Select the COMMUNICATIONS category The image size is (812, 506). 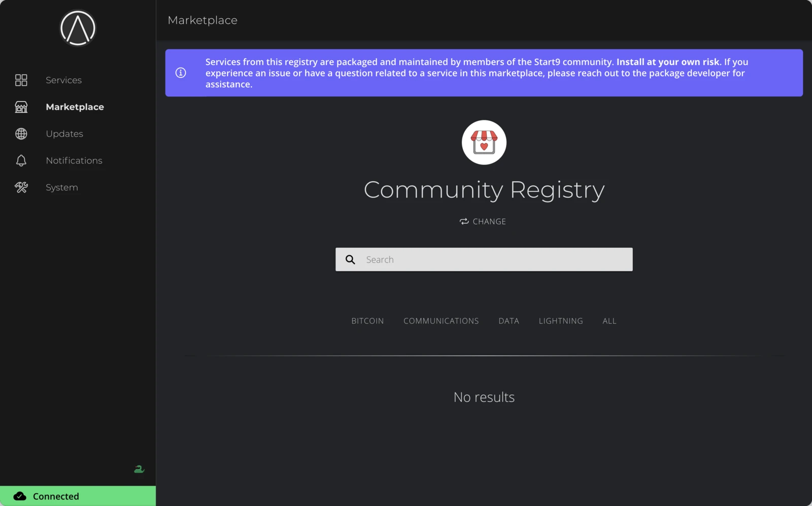pyautogui.click(x=441, y=321)
